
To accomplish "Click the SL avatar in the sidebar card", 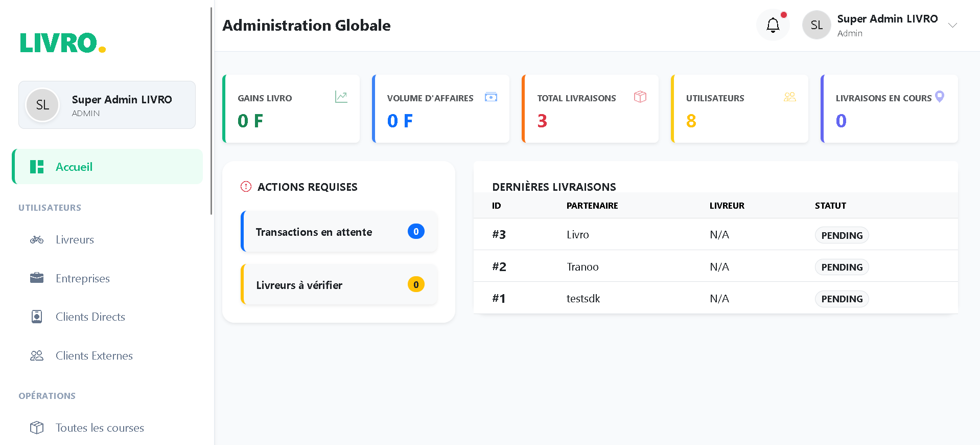I will coord(42,105).
